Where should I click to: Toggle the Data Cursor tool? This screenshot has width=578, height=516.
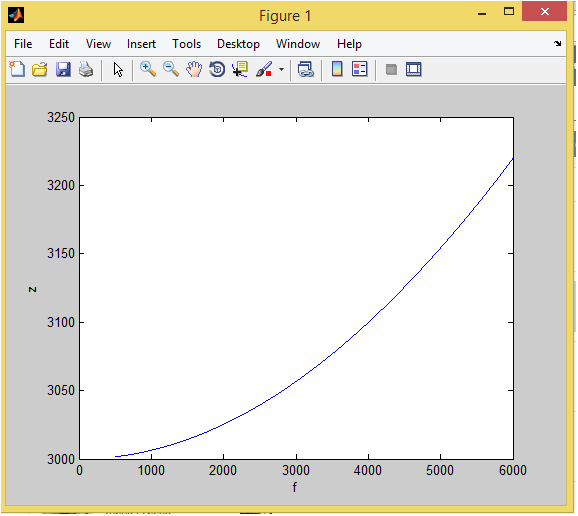240,69
